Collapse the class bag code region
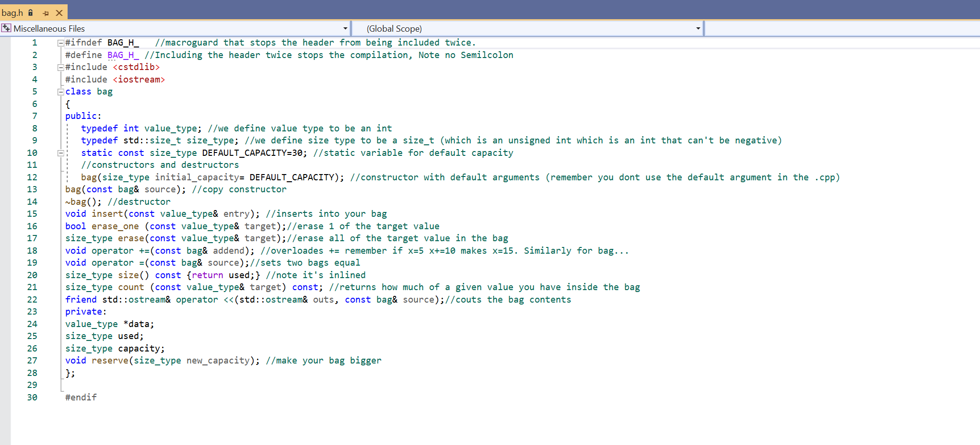Image resolution: width=980 pixels, height=445 pixels. coord(60,91)
